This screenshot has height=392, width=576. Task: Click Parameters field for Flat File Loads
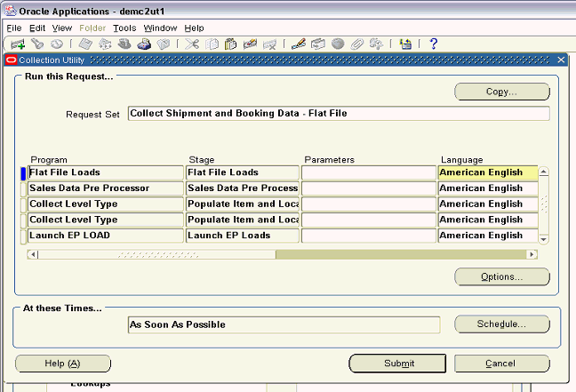point(369,172)
